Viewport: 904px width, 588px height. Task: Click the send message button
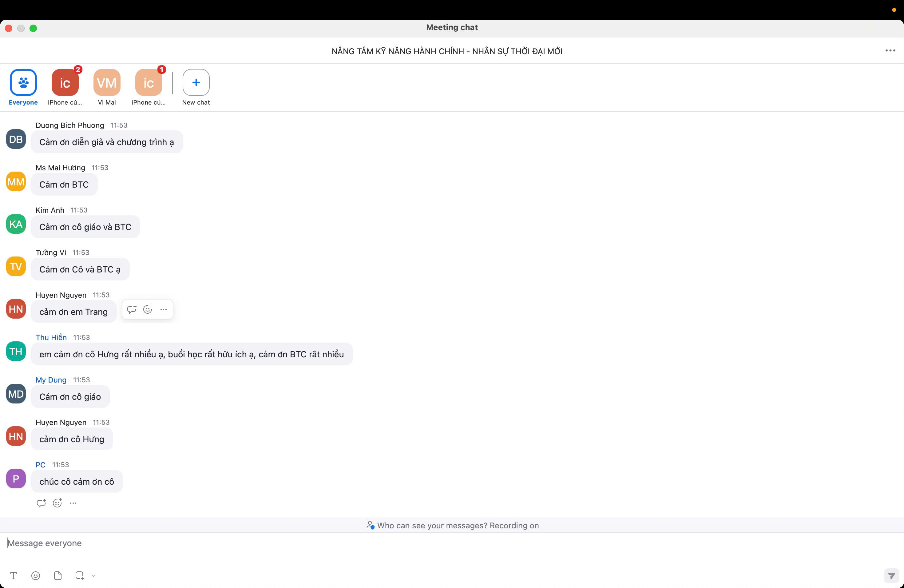891,576
